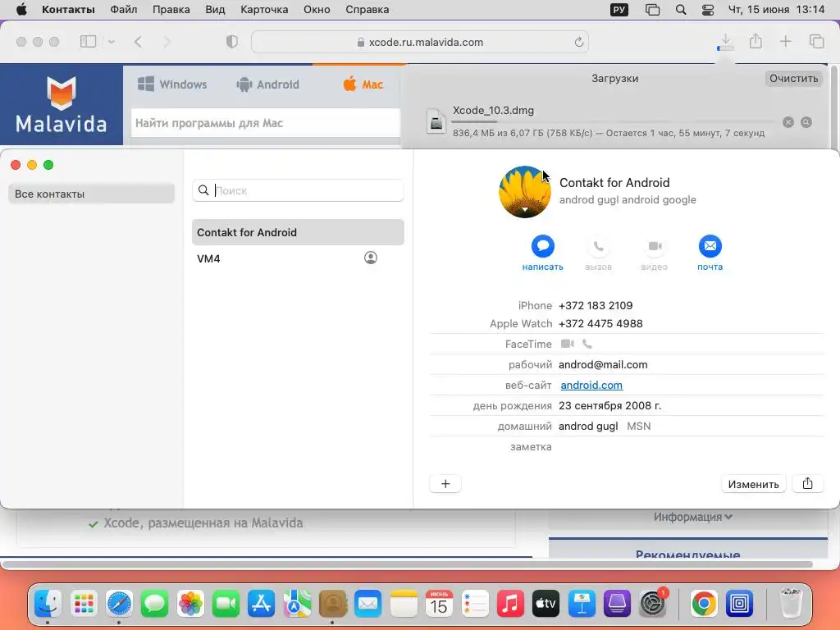This screenshot has height=630, width=840.
Task: Switch to the Windows tab on Malavida
Action: pyautogui.click(x=172, y=84)
